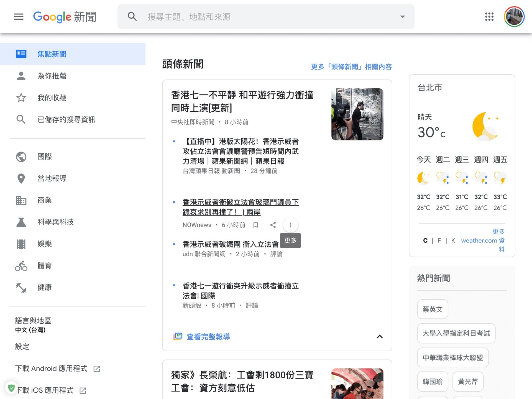Switch weather units to Kelvin K
This screenshot has height=399, width=532.
[453, 241]
